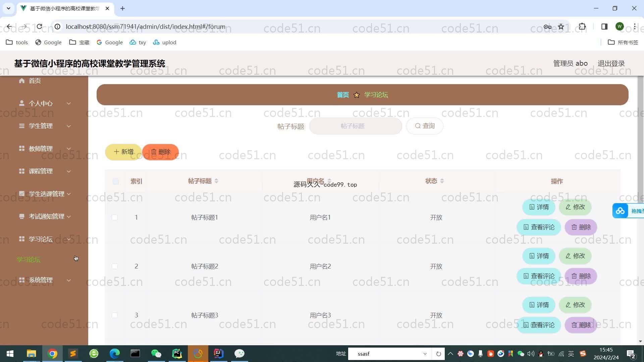This screenshot has width=644, height=362.
Task: Click the 首页 breadcrumb link
Action: [343, 95]
